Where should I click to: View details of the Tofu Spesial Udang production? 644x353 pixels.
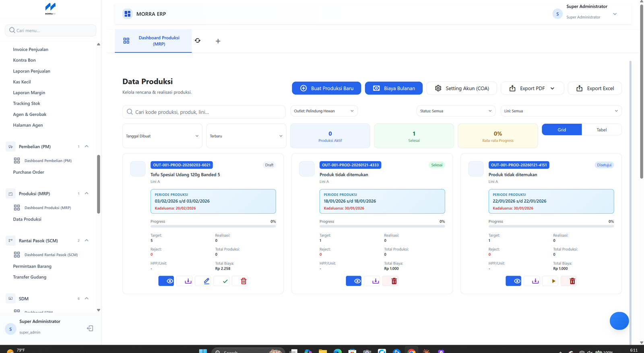click(166, 281)
